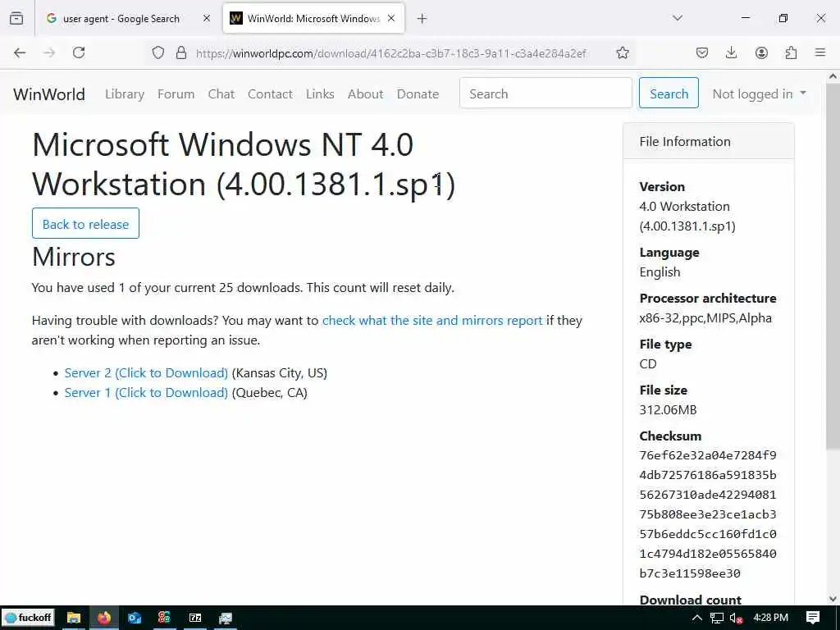Viewport: 840px width, 630px height.
Task: Close the WinWorld tab
Action: 391,19
